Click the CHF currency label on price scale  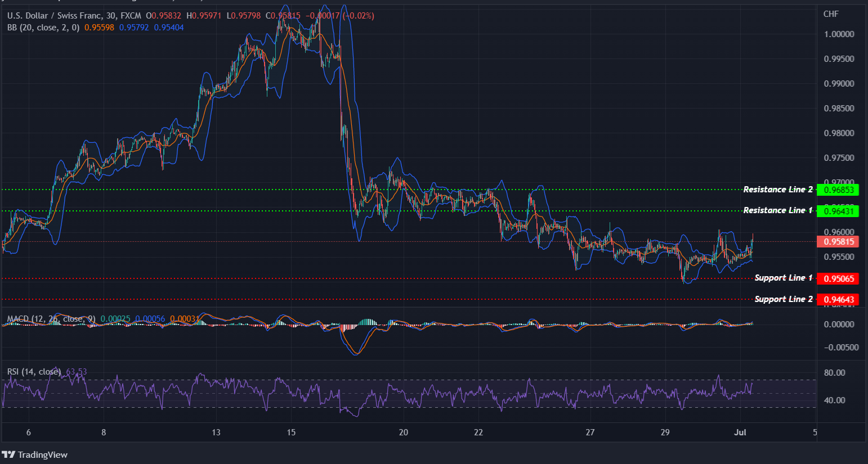point(831,13)
